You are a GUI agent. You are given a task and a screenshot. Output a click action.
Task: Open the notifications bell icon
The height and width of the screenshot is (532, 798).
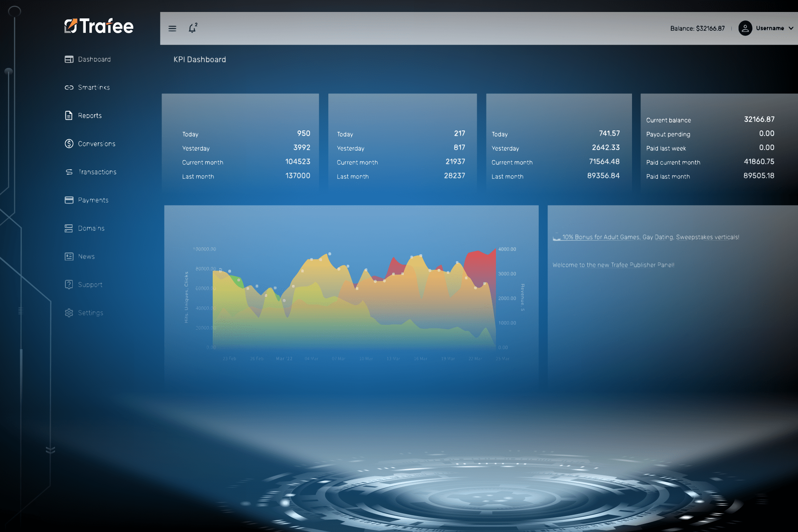(193, 28)
